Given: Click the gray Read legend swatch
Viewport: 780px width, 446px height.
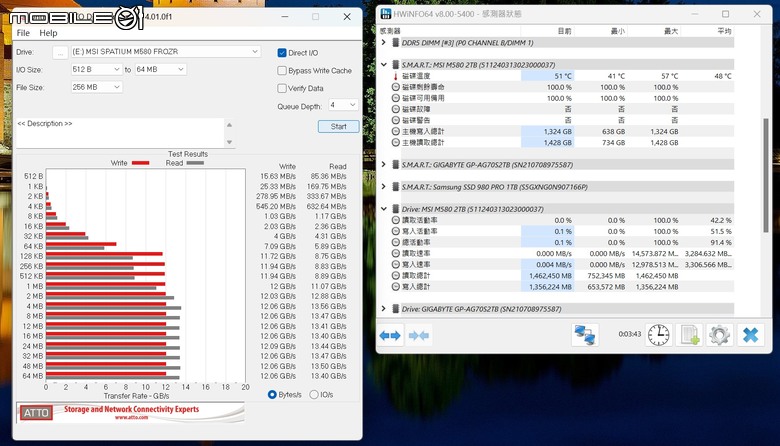Looking at the screenshot, I should [x=195, y=163].
